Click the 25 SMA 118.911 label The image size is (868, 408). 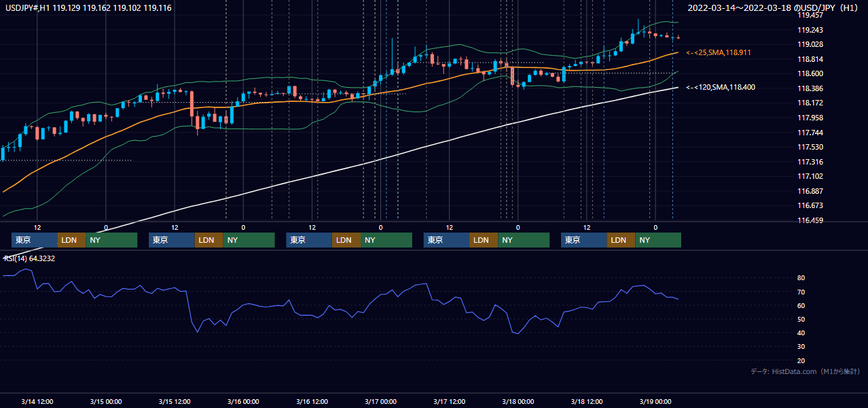[x=719, y=52]
